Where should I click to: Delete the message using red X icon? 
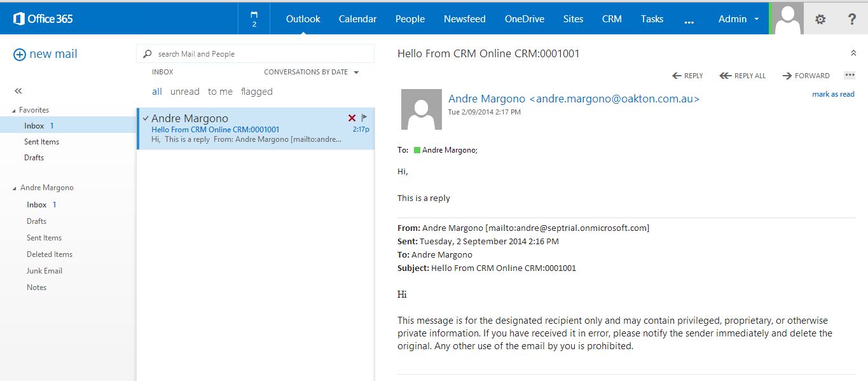352,118
